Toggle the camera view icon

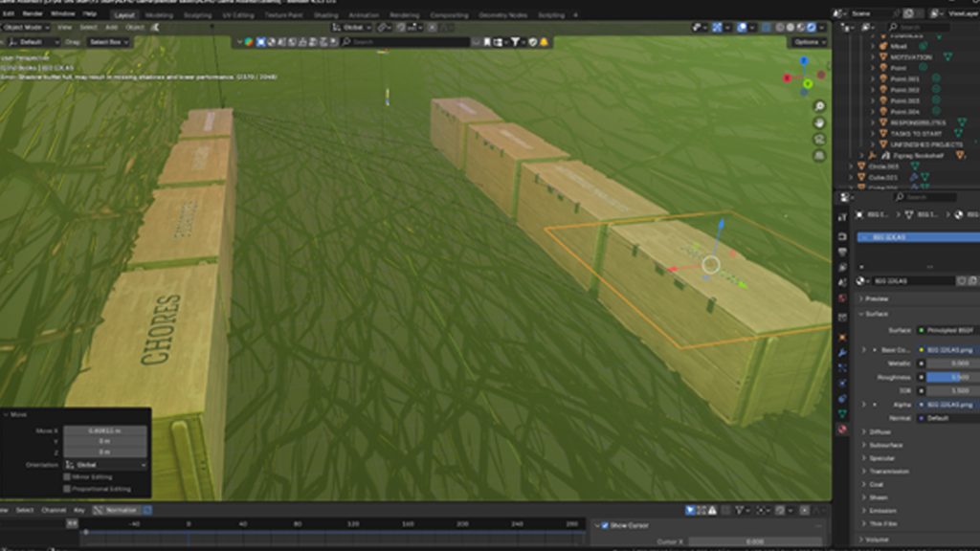click(x=820, y=140)
